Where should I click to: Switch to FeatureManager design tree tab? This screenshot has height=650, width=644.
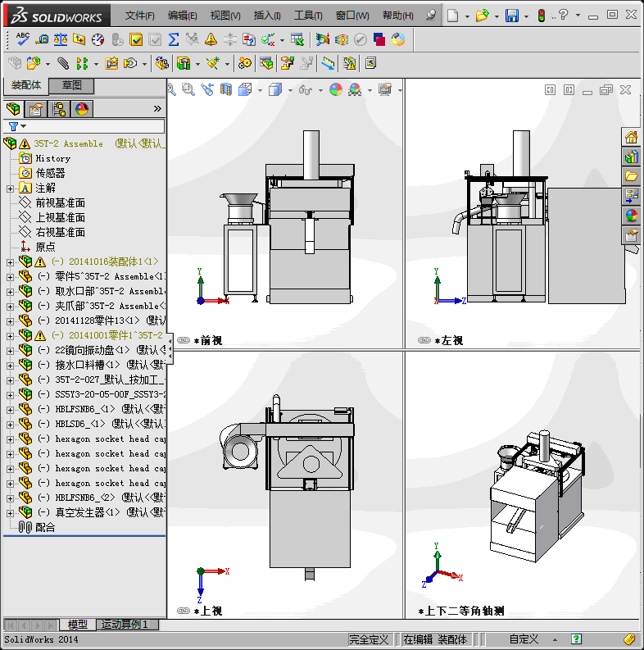(13, 110)
